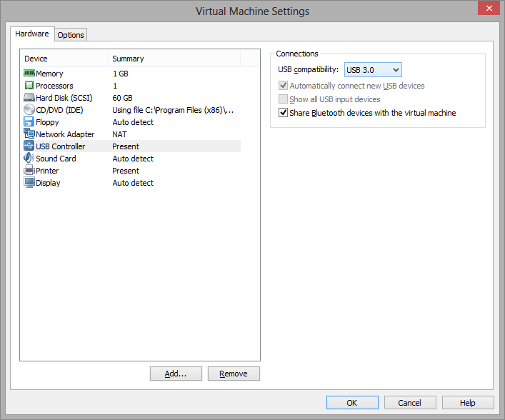Open the USB compatibility dropdown
This screenshot has height=420, width=505.
373,69
